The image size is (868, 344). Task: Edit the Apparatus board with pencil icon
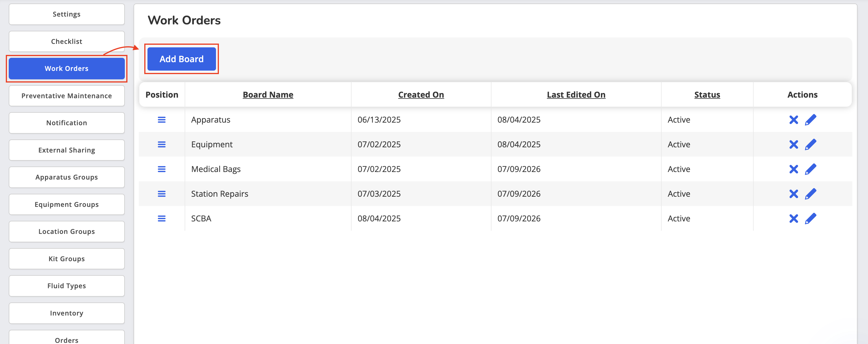[x=811, y=120]
